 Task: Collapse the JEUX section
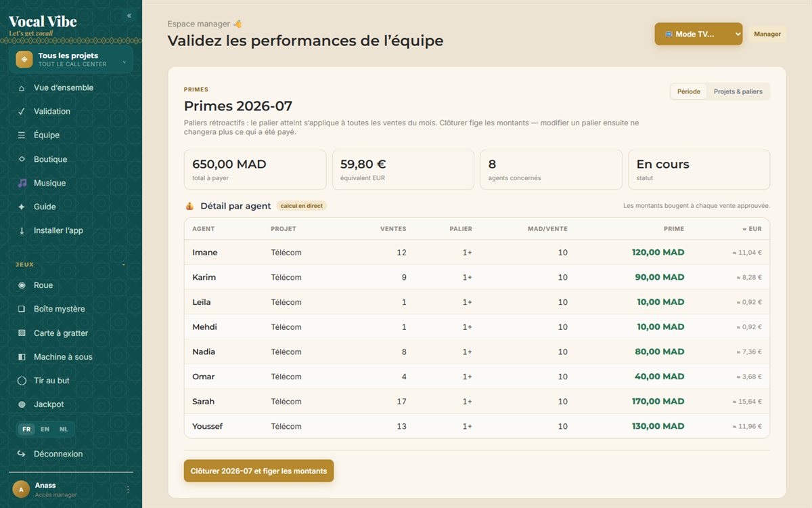124,265
